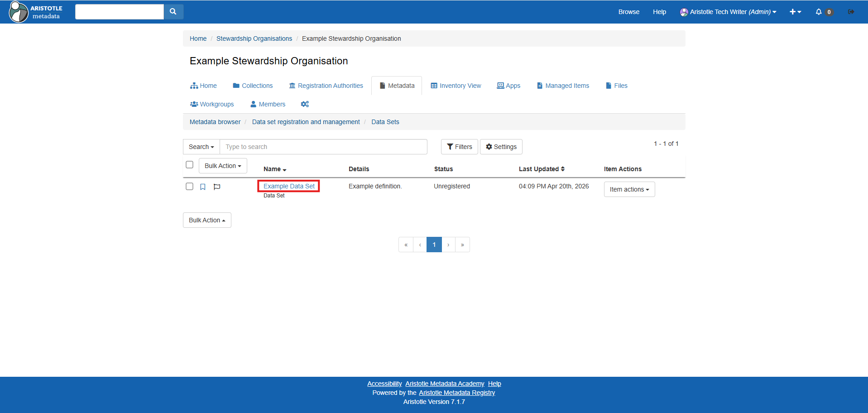Open the notifications bell icon
Screen dimensions: 868x413
819,12
